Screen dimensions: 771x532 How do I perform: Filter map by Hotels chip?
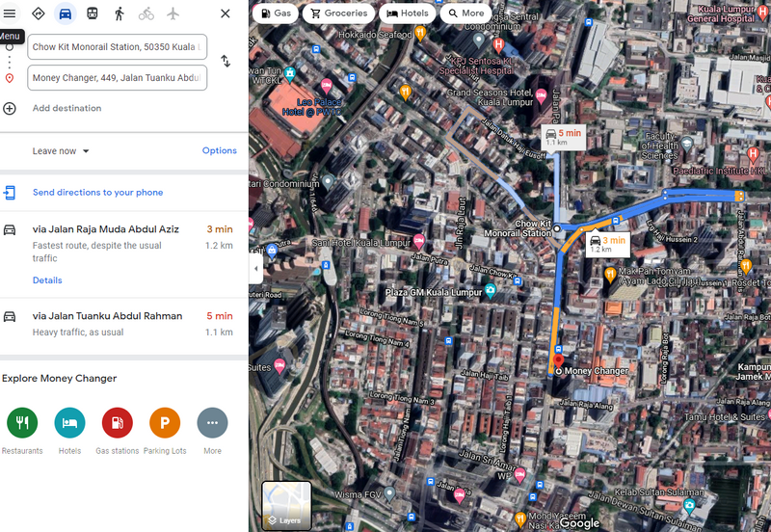click(x=407, y=13)
